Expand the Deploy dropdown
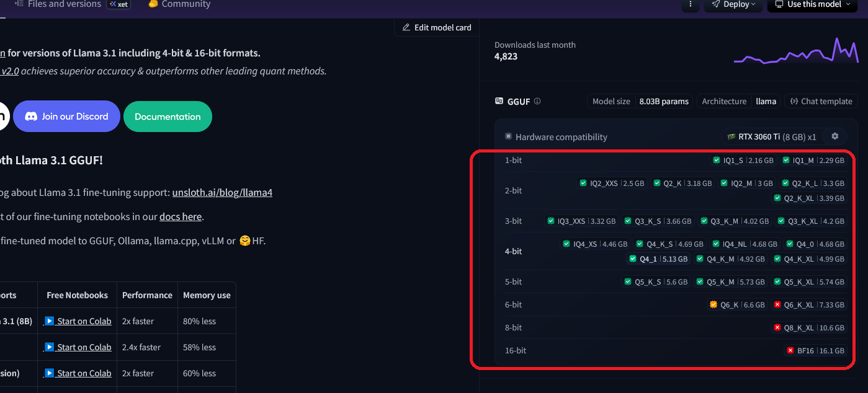 coord(733,4)
